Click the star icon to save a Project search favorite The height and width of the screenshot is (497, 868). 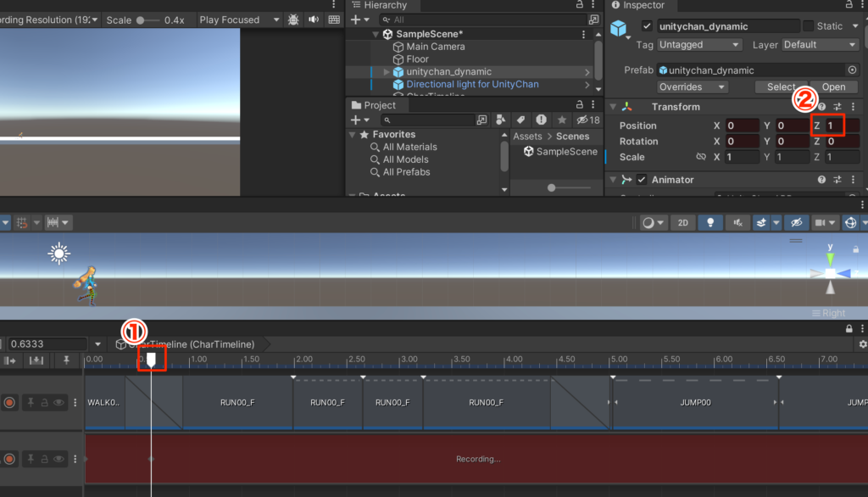tap(562, 120)
